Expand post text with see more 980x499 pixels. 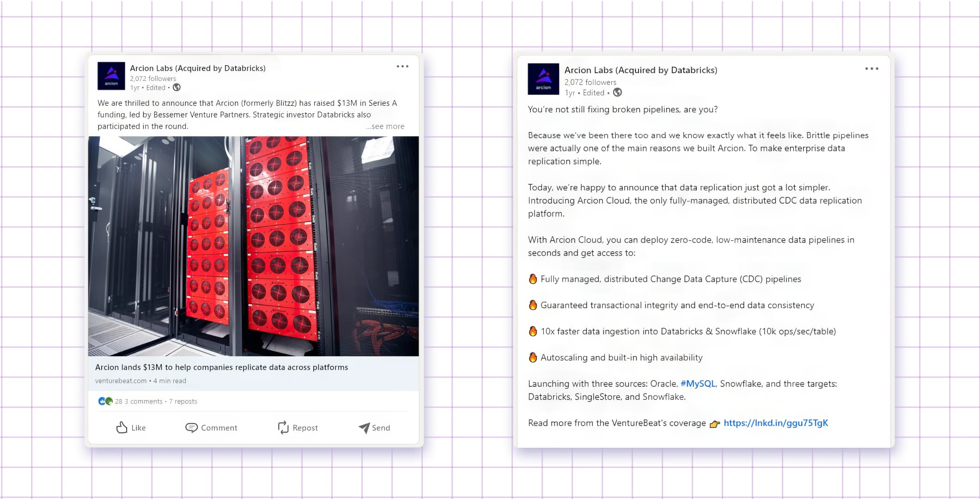tap(385, 126)
